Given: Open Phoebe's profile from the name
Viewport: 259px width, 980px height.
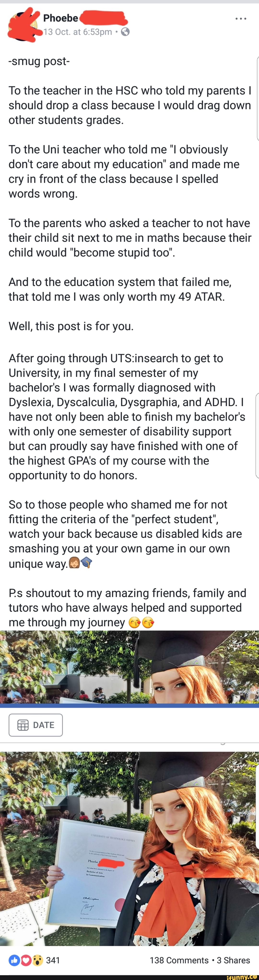Looking at the screenshot, I should [x=61, y=18].
